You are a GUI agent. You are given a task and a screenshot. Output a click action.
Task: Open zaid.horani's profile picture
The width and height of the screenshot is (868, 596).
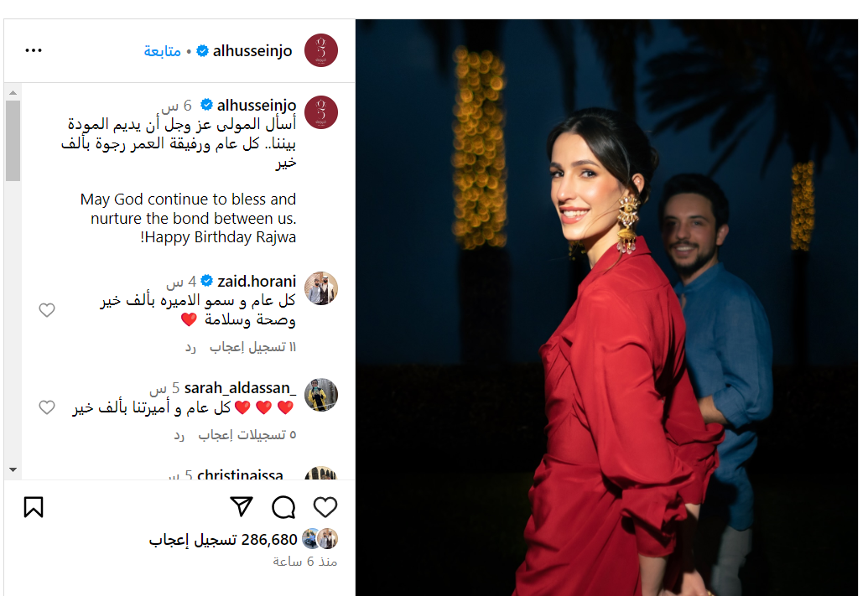coord(321,288)
